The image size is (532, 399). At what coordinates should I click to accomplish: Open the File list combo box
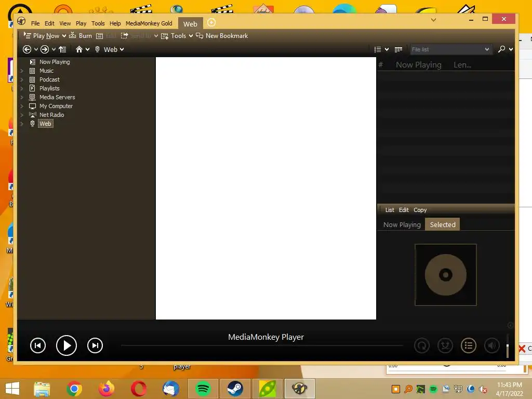click(450, 49)
